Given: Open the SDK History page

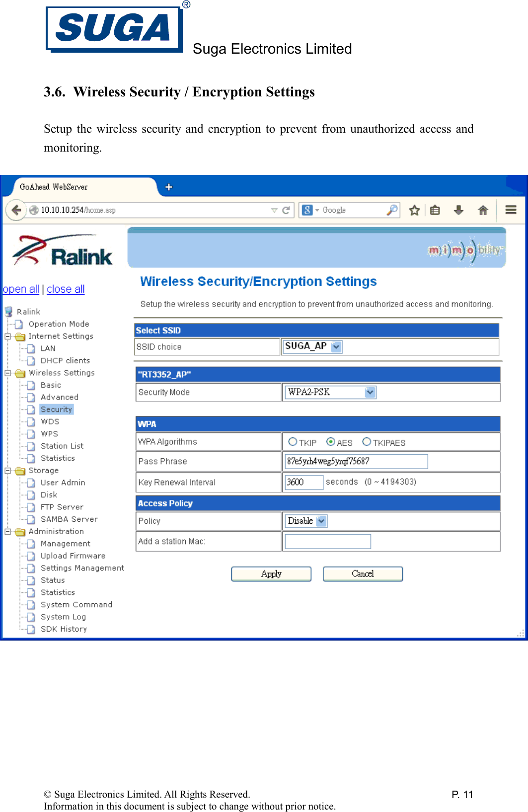Looking at the screenshot, I should [x=64, y=629].
